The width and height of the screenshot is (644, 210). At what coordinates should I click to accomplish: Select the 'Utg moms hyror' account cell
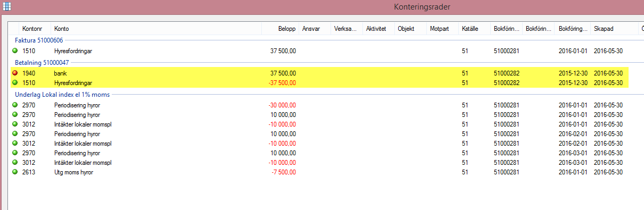(73, 172)
